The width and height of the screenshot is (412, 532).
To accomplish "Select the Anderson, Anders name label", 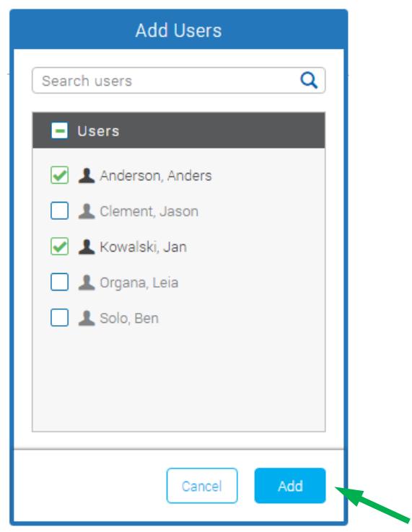I will [156, 176].
